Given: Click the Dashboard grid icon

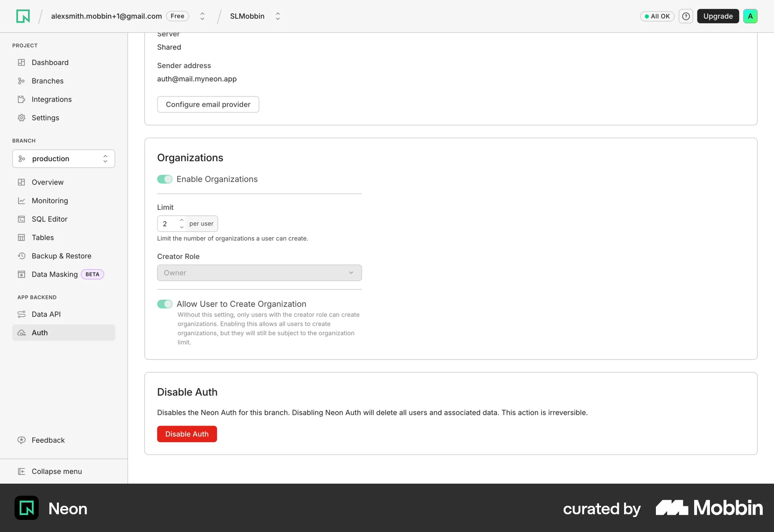Looking at the screenshot, I should pyautogui.click(x=21, y=62).
